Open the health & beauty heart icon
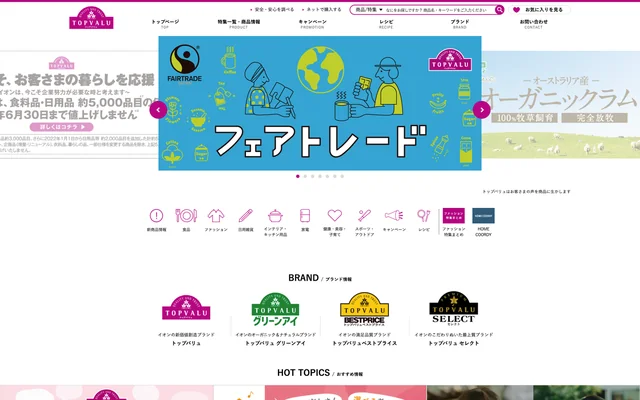 [335, 216]
